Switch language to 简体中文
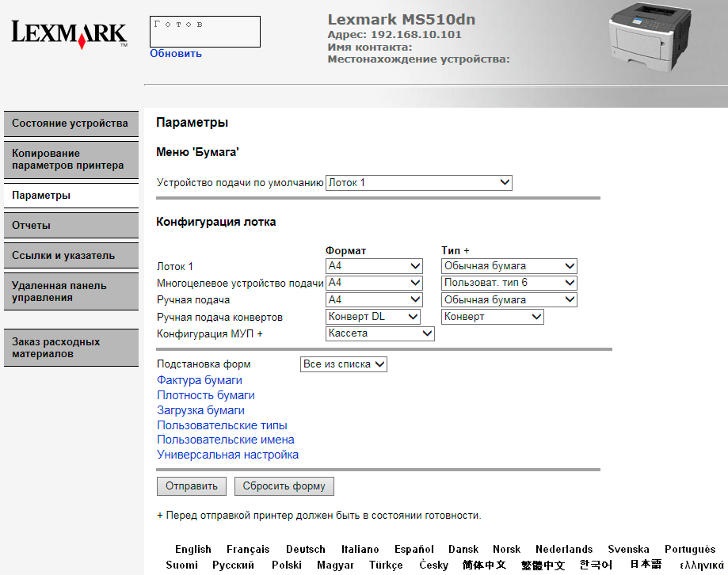Viewport: 728px width, 575px height. (x=484, y=565)
